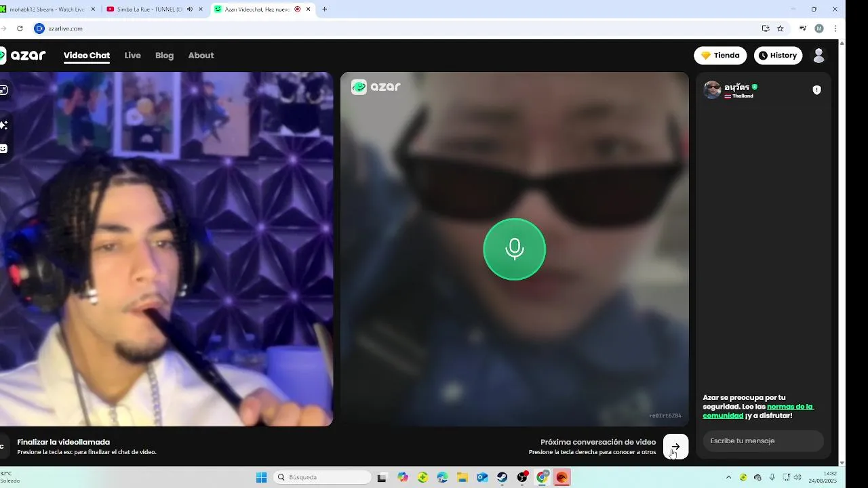868x488 pixels.
Task: Open the About nav item
Action: (201, 56)
